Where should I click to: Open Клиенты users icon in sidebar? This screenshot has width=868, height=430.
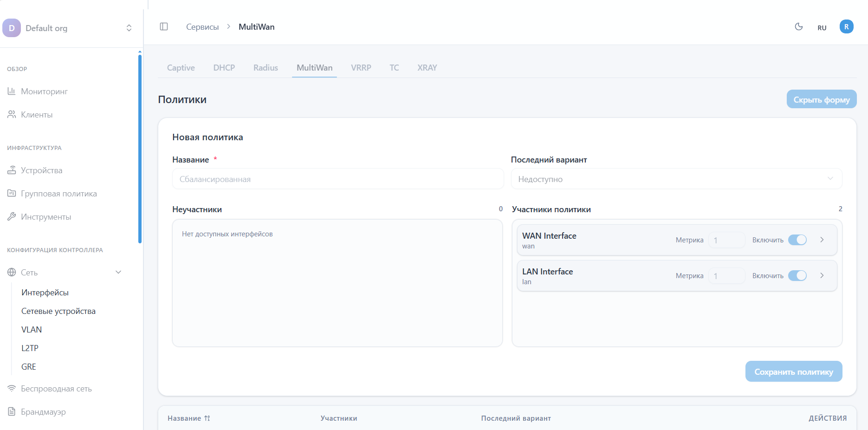[x=12, y=115]
